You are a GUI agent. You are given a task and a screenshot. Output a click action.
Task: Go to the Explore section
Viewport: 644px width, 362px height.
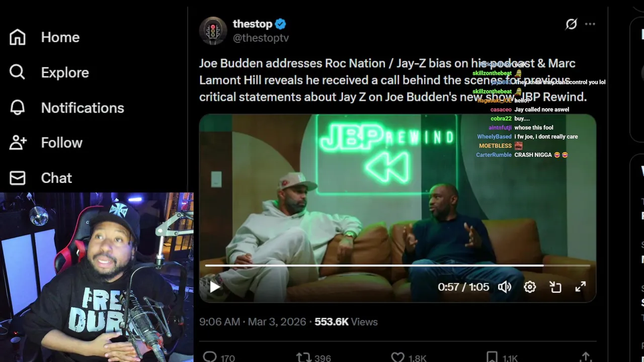[x=17, y=72]
